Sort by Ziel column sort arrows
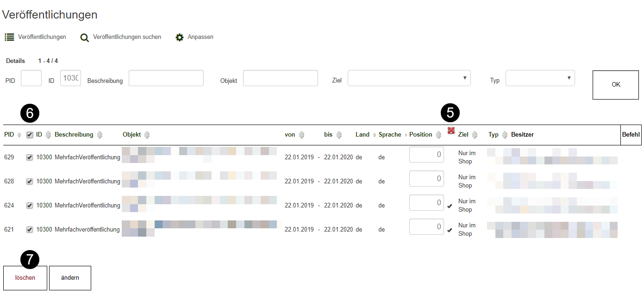Screen dimensions: 644x301 pos(475,135)
